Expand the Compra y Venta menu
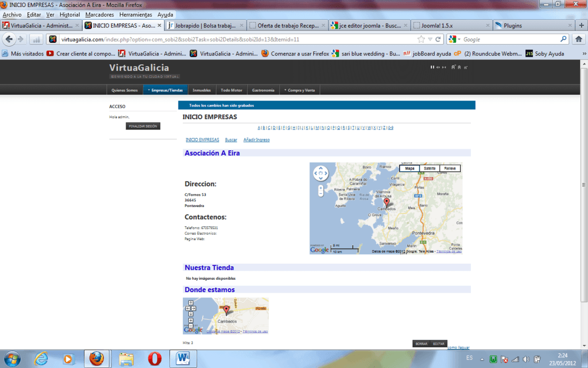Screen dimensions: 588x368 300,90
